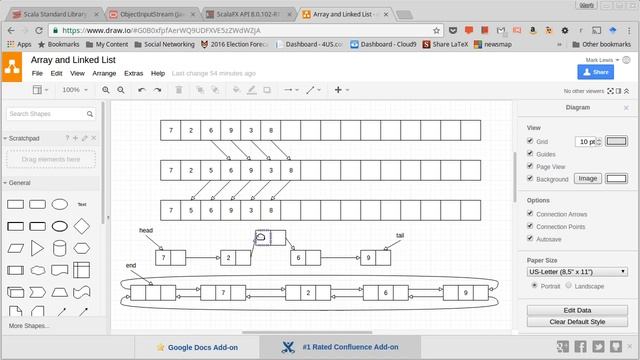Toggle the Grid checkbox
Viewport: 640px width, 360px height.
[x=530, y=141]
